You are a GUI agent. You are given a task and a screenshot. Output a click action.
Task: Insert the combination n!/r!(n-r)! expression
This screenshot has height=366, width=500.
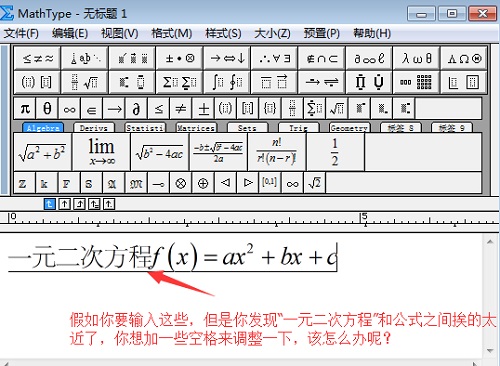pyautogui.click(x=277, y=152)
